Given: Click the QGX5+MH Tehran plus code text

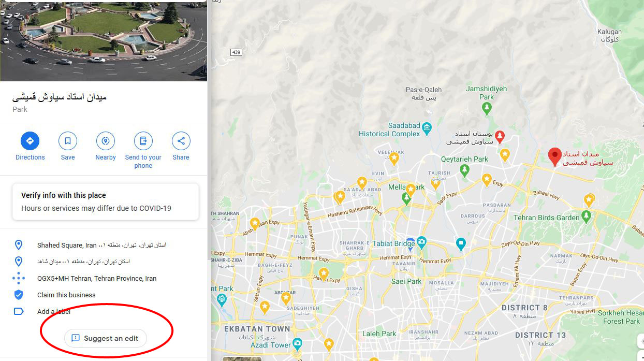Looking at the screenshot, I should click(x=97, y=278).
